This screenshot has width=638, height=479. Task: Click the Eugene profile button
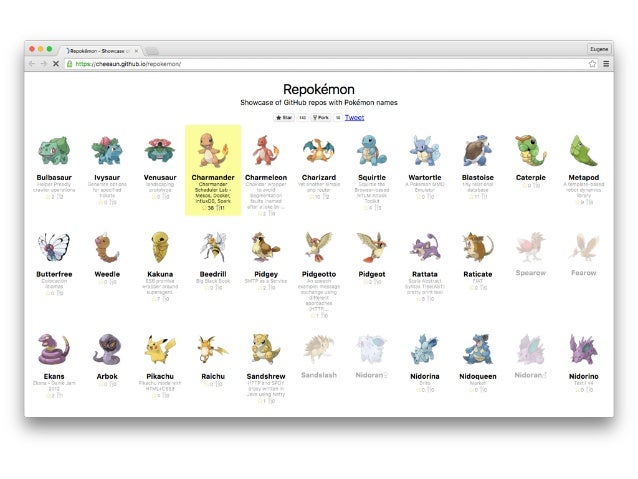(599, 49)
